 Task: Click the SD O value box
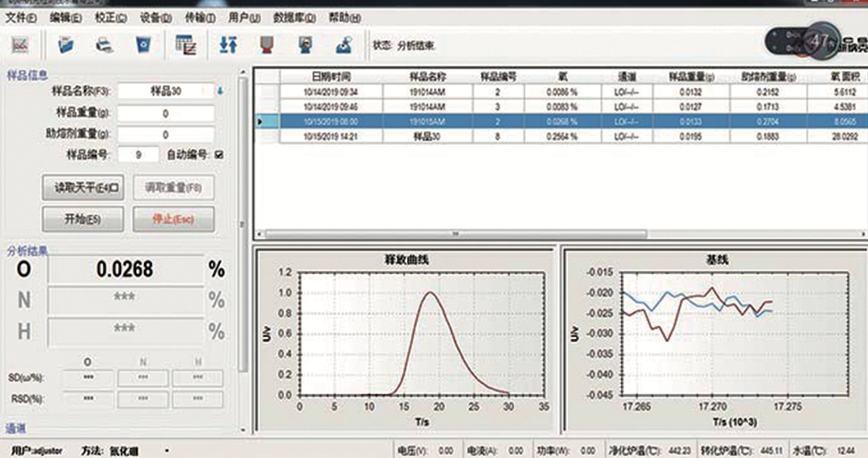click(x=88, y=378)
